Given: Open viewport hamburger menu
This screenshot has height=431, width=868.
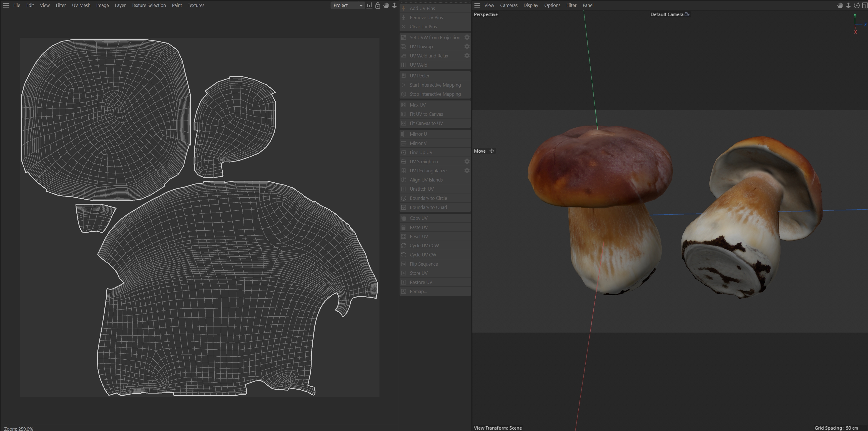Looking at the screenshot, I should pyautogui.click(x=477, y=5).
